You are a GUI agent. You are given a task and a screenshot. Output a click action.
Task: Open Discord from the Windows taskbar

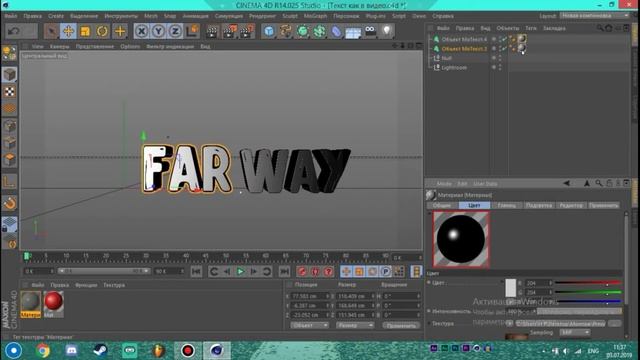(x=72, y=350)
